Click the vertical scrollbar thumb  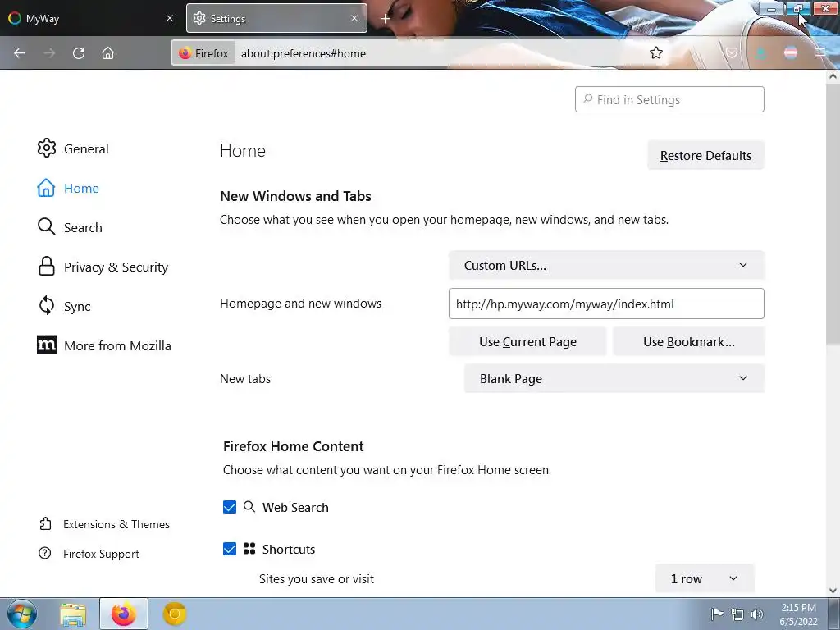[833, 214]
